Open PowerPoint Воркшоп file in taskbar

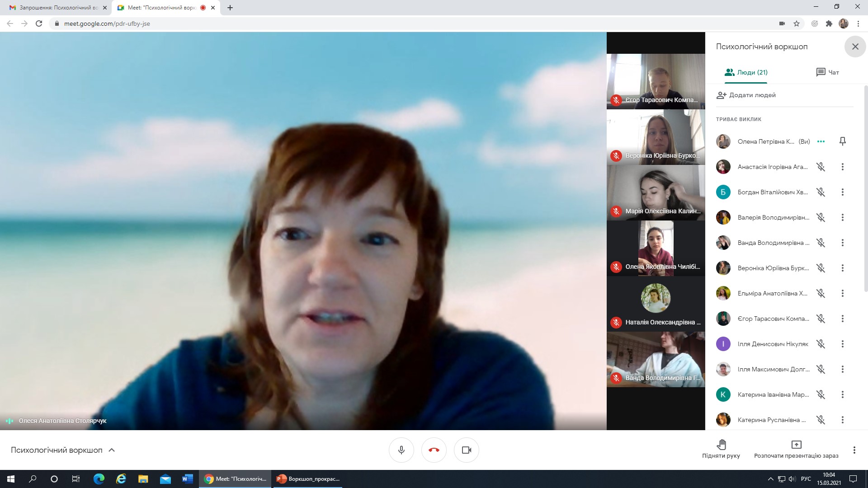click(x=309, y=479)
